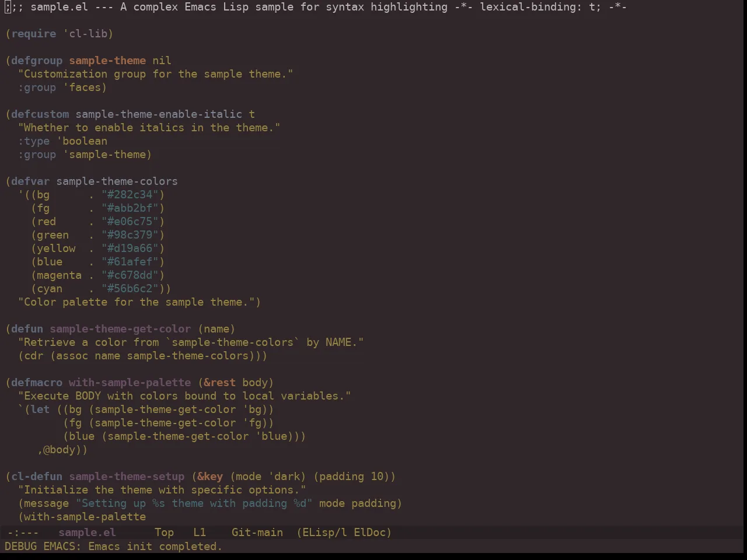Click function name sample-theme-setup
Viewport: 747px width, 560px height.
127,477
